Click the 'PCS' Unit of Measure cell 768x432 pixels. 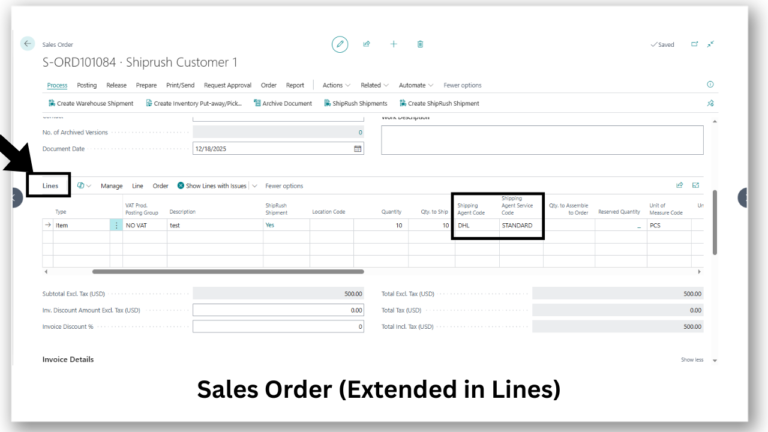coord(669,225)
